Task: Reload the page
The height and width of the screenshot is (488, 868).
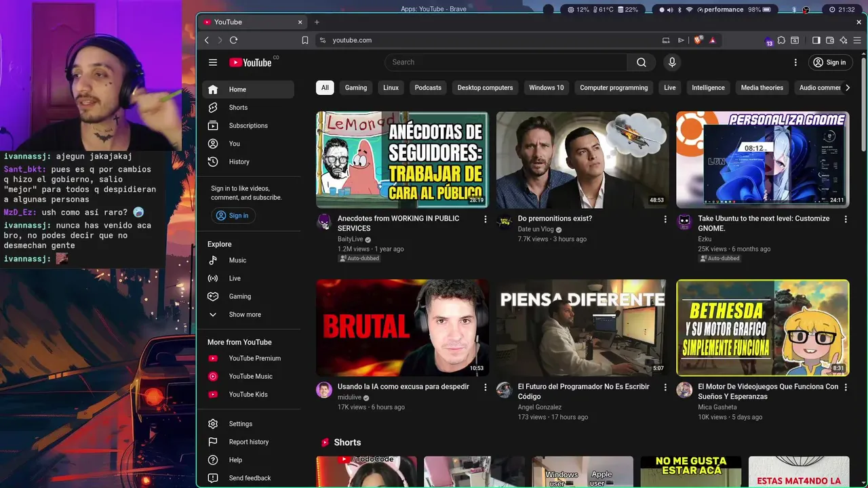Action: coord(233,40)
